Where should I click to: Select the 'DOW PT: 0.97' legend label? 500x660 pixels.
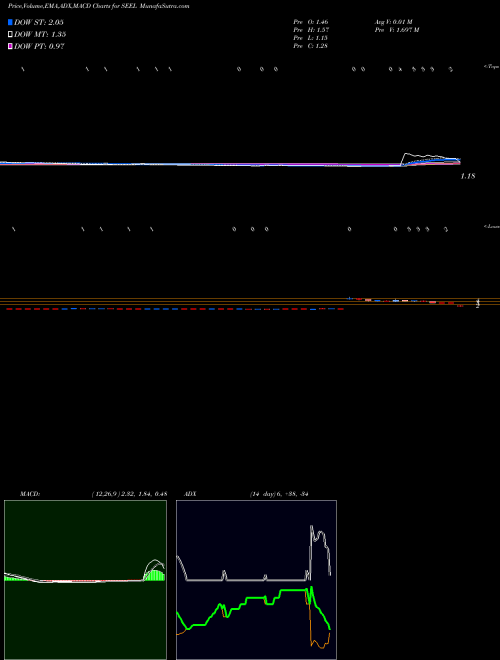click(39, 46)
